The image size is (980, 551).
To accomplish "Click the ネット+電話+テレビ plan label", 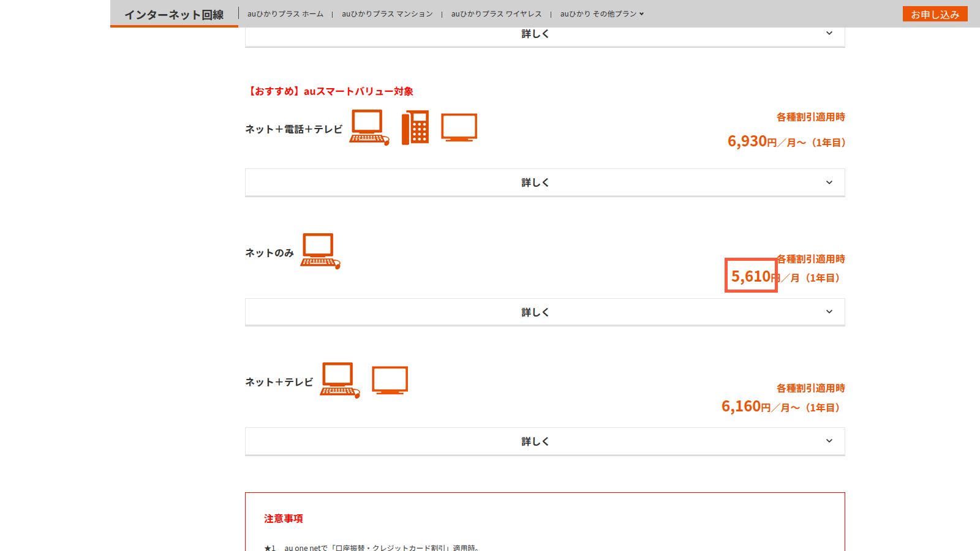I will pyautogui.click(x=294, y=129).
